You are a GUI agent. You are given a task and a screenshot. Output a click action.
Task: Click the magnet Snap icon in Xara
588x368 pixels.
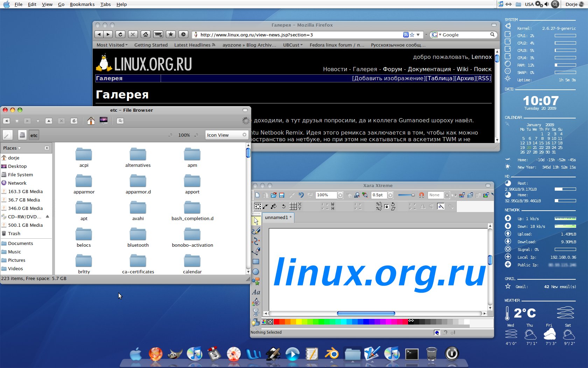click(x=422, y=195)
